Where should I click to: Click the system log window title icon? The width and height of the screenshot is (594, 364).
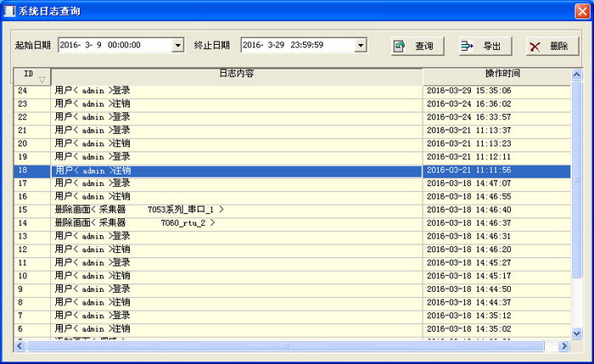tap(9, 10)
